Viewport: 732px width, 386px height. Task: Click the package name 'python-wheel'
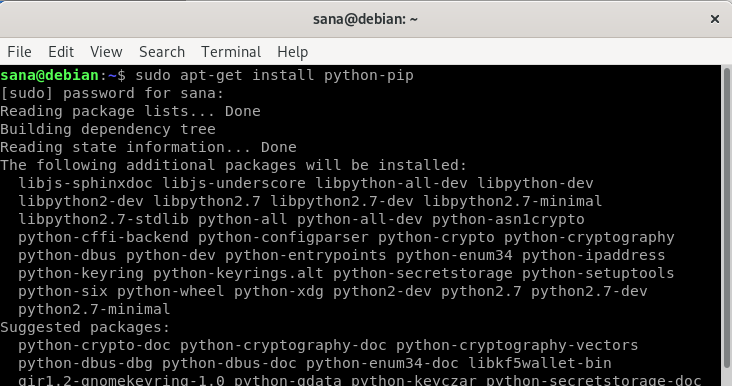click(171, 291)
